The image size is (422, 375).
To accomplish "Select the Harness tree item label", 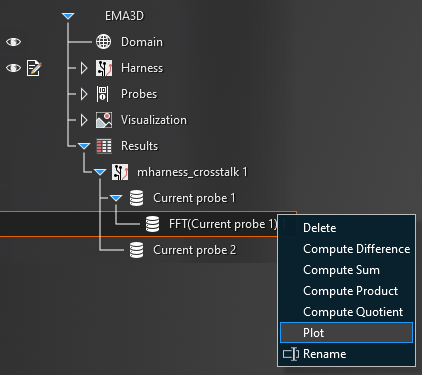I will click(x=142, y=68).
